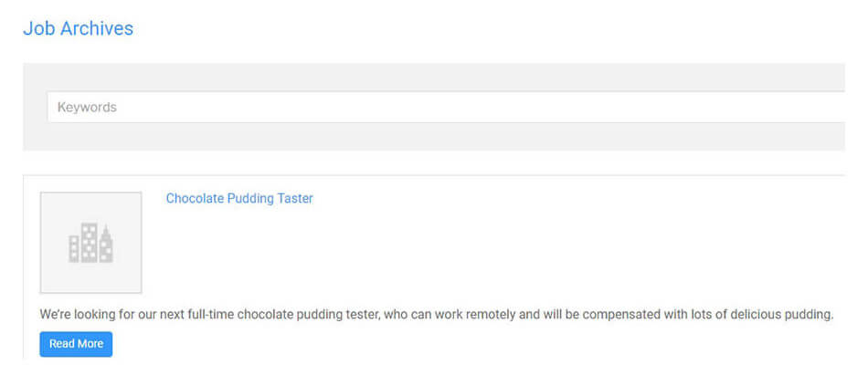868x365 pixels.
Task: Click the blue Read More button
Action: (76, 344)
